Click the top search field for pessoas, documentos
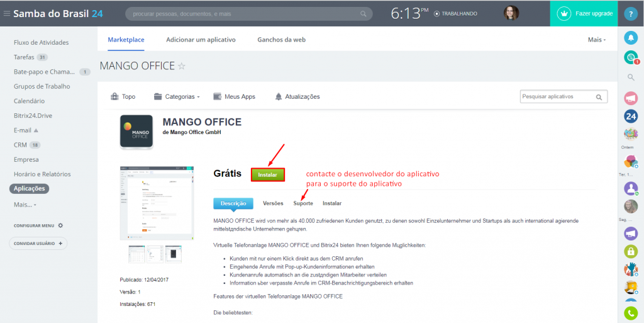 [x=249, y=14]
